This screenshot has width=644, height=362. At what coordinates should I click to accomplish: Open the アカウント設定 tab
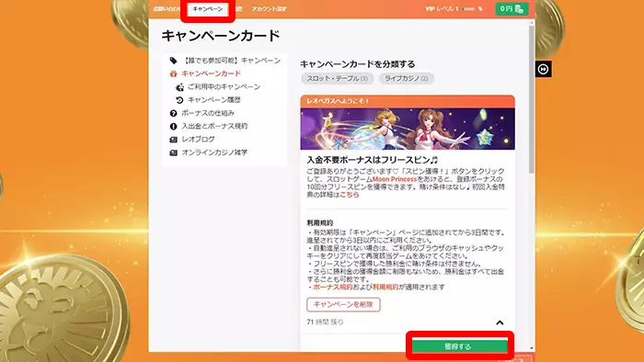point(270,8)
